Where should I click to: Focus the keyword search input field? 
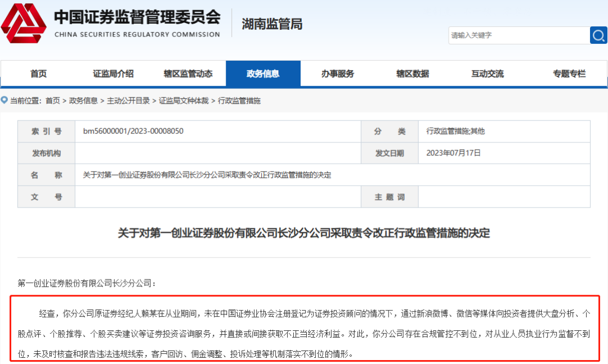pos(519,35)
